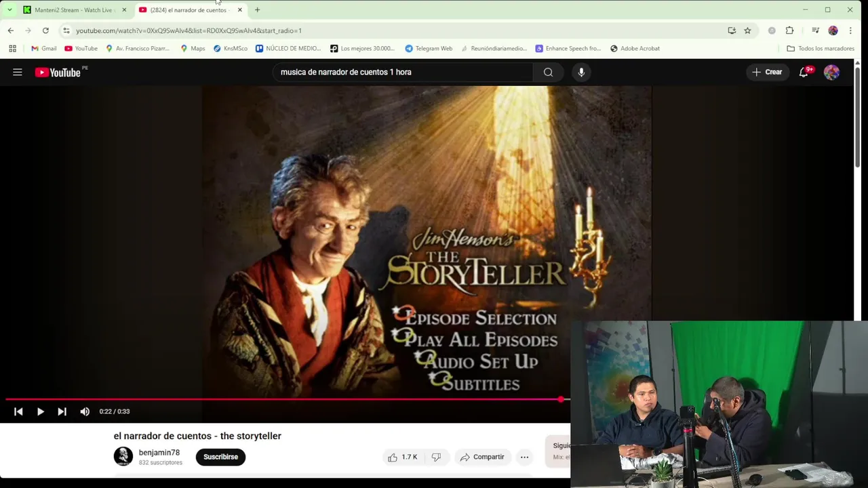
Task: Switch to the Manteni2 Stream tab
Action: (75, 10)
